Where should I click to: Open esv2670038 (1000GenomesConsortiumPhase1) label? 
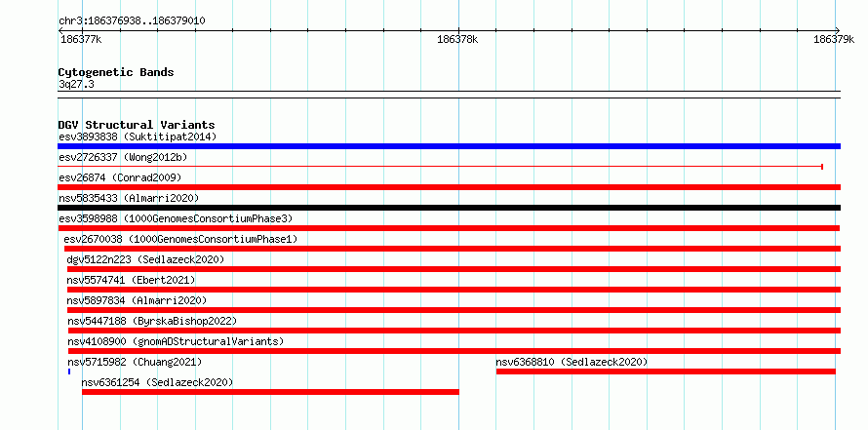pos(180,239)
